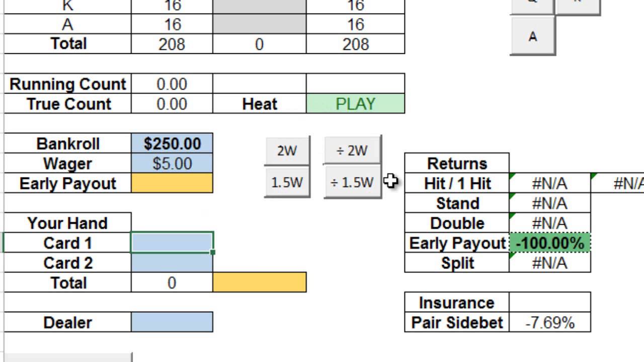This screenshot has width=644, height=362.
Task: Click the orange cell beside hand Total
Action: pos(260,283)
